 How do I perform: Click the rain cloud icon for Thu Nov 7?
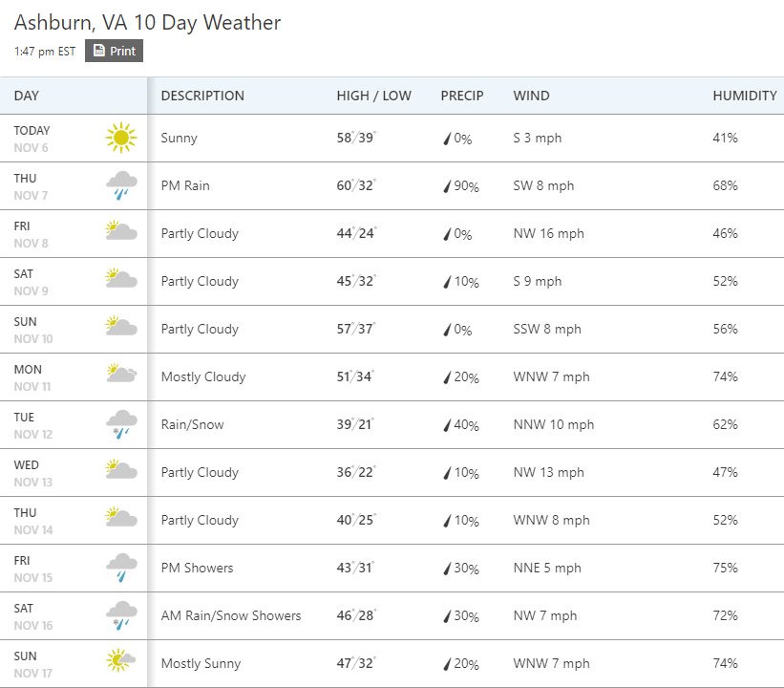(121, 185)
